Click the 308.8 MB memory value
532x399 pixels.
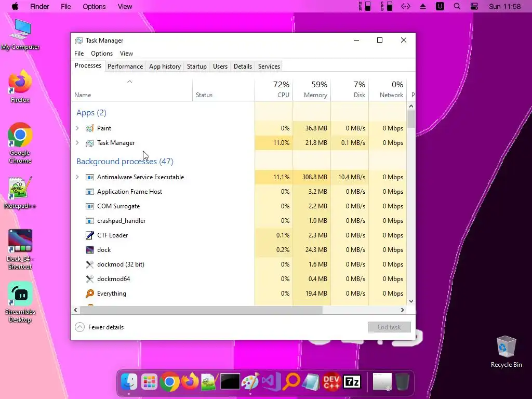pos(314,177)
